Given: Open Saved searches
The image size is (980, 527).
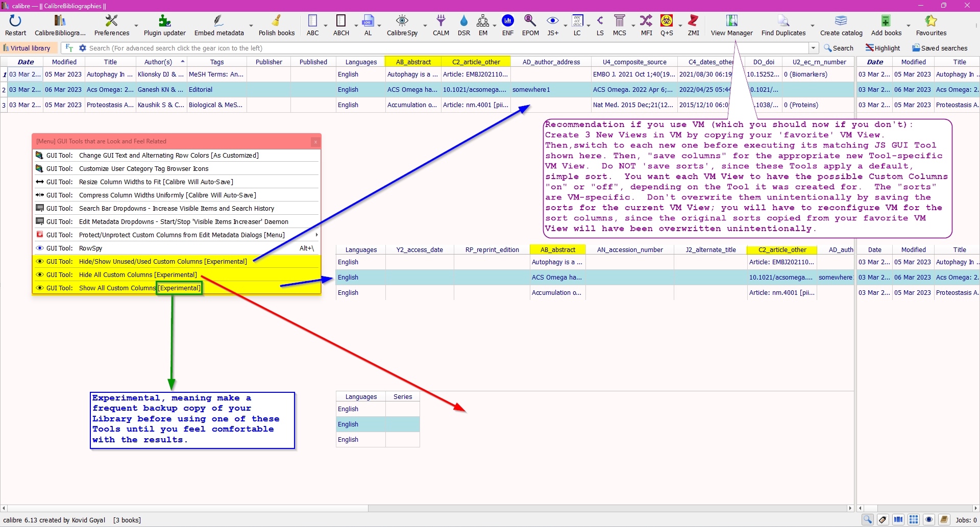Looking at the screenshot, I should pyautogui.click(x=940, y=48).
